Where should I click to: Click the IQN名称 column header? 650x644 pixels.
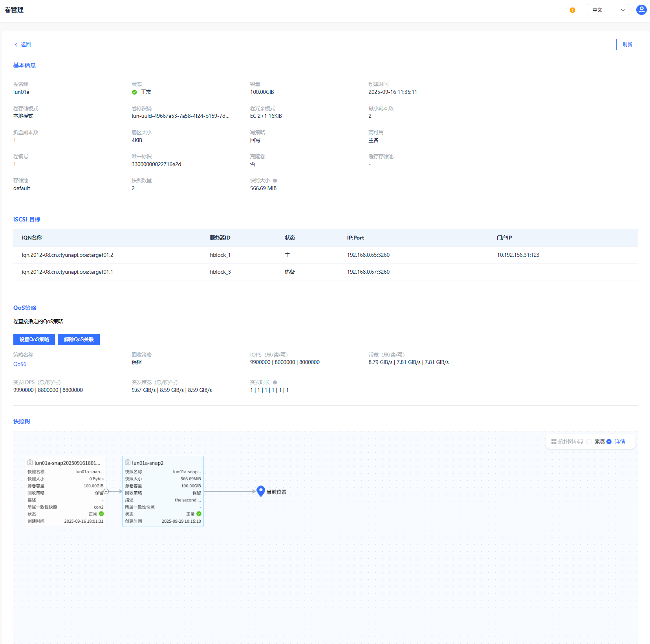coord(32,238)
